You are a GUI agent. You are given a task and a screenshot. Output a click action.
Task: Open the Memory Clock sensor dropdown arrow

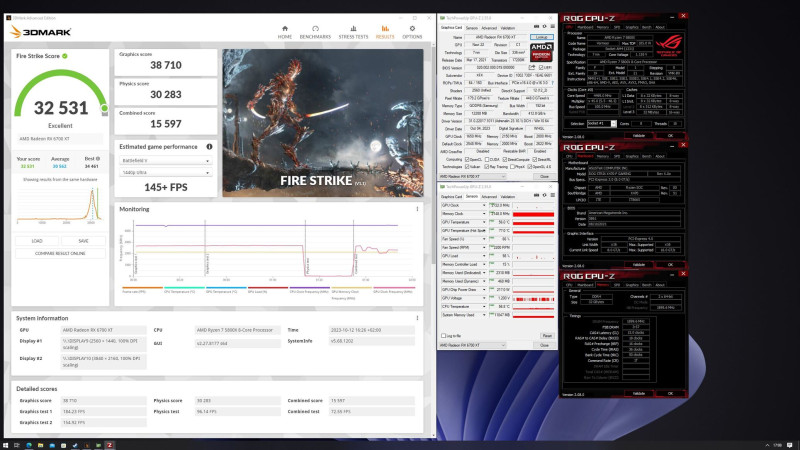coord(484,214)
